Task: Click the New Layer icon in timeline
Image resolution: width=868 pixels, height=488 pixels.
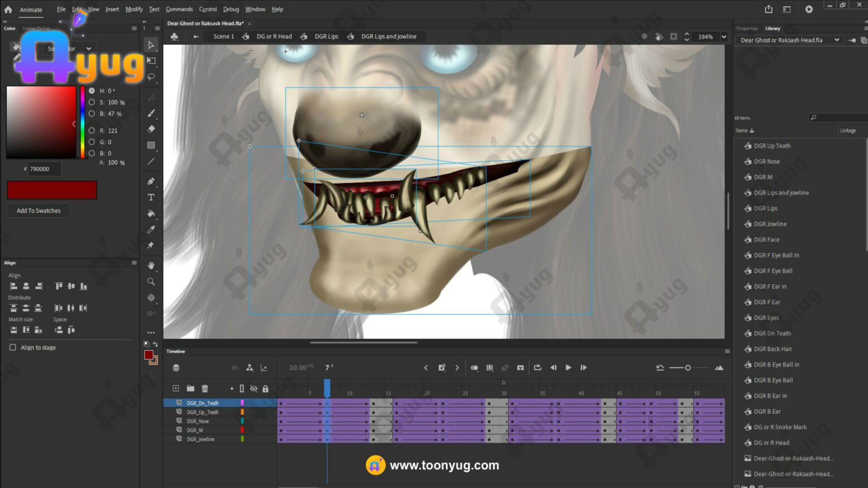Action: click(176, 388)
